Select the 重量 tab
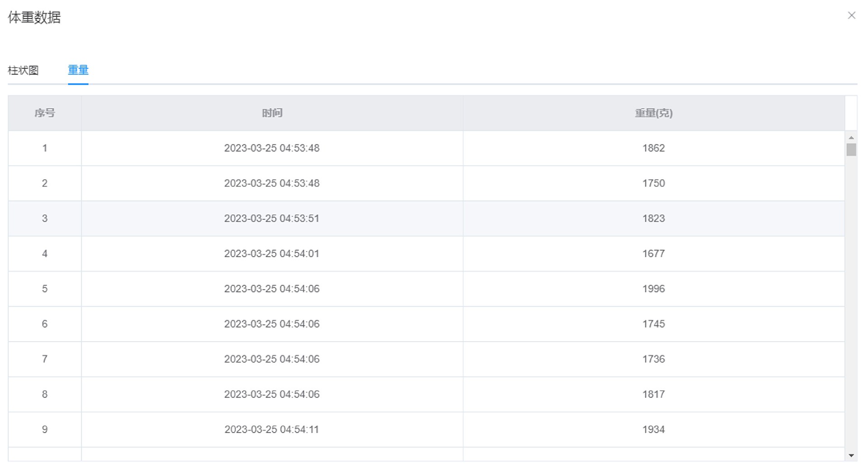 point(78,70)
